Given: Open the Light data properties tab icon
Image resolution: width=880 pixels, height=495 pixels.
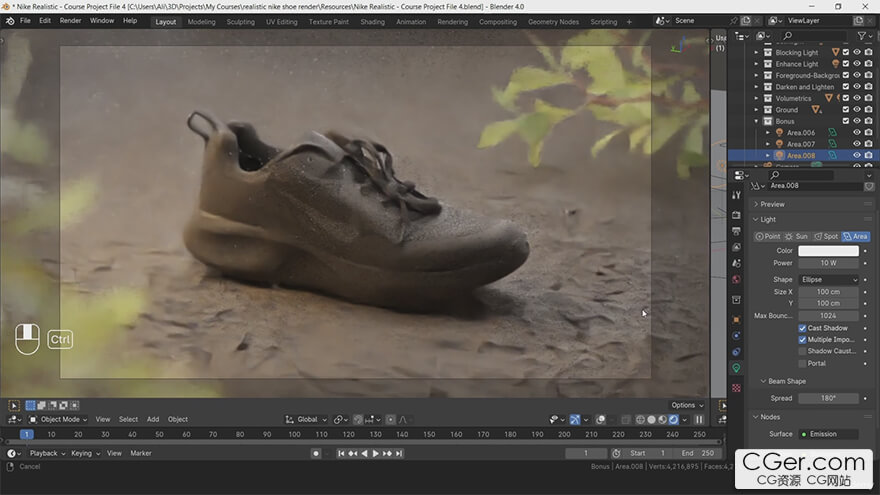Looking at the screenshot, I should tap(736, 368).
